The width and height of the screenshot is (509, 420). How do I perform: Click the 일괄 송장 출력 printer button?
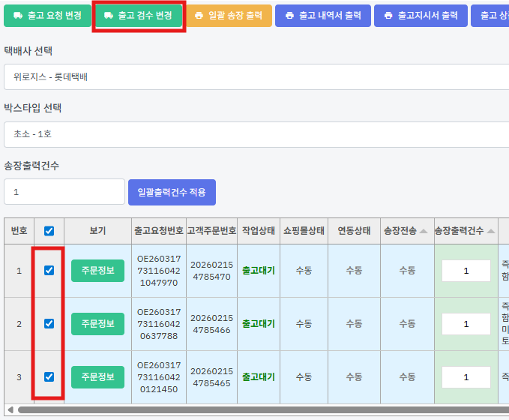point(227,16)
